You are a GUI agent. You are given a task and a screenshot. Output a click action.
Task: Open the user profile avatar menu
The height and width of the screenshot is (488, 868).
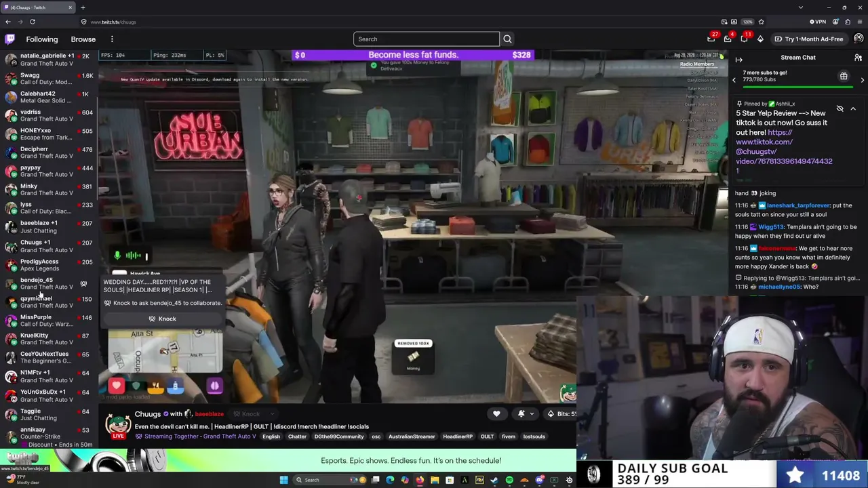pyautogui.click(x=859, y=39)
